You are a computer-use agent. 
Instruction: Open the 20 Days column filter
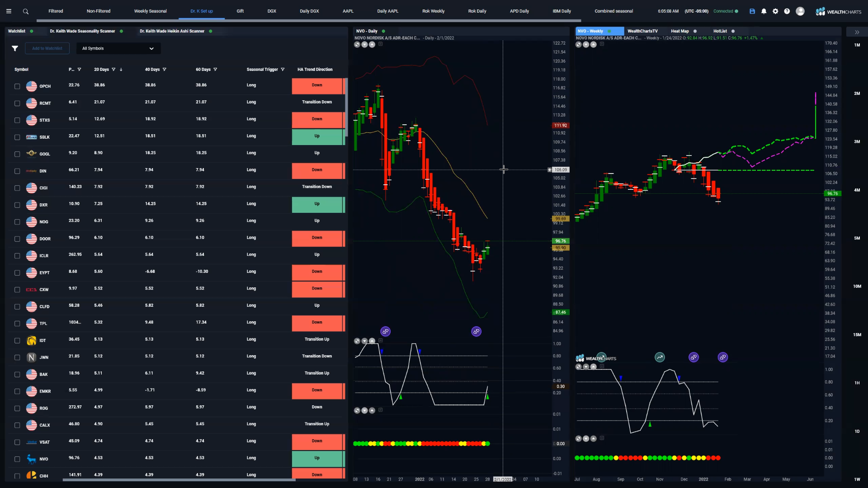pyautogui.click(x=113, y=70)
